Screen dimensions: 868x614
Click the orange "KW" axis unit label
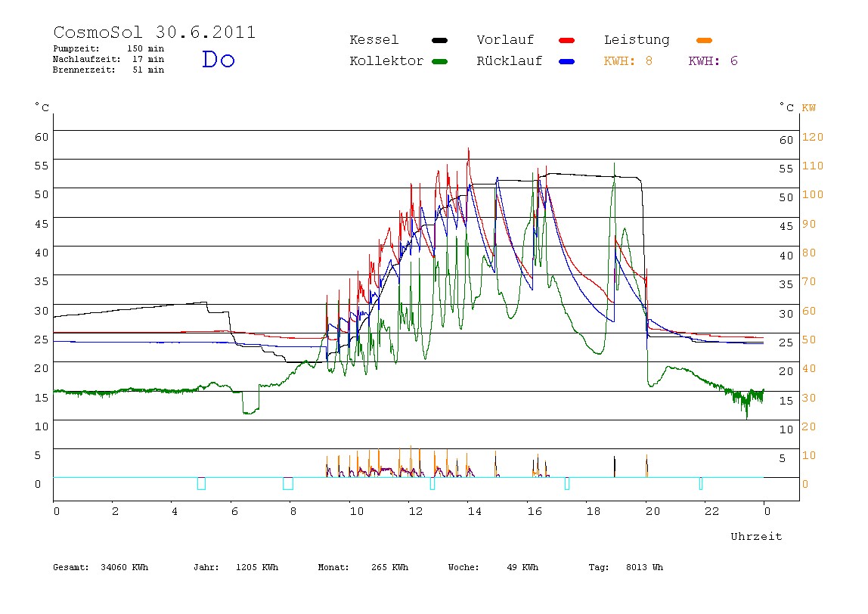pos(809,107)
